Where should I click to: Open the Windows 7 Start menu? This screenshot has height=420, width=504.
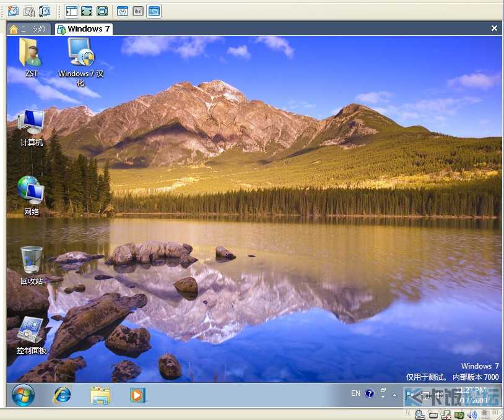[x=23, y=395]
